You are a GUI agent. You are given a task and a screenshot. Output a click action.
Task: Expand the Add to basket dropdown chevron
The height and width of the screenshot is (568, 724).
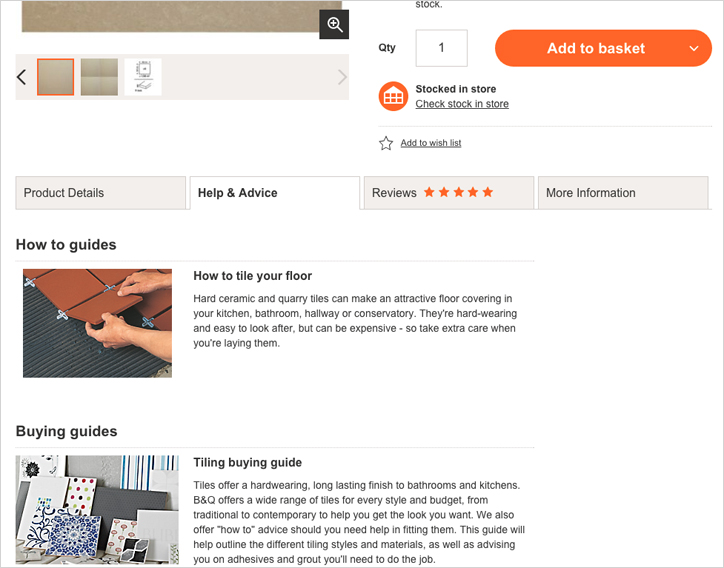[694, 48]
